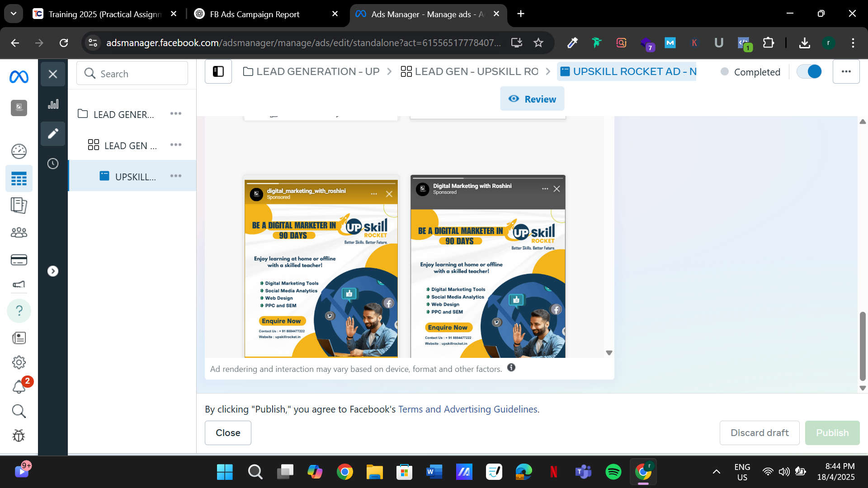Switch to FB Ads Campaign Report tab
Image resolution: width=868 pixels, height=488 pixels.
pos(255,14)
